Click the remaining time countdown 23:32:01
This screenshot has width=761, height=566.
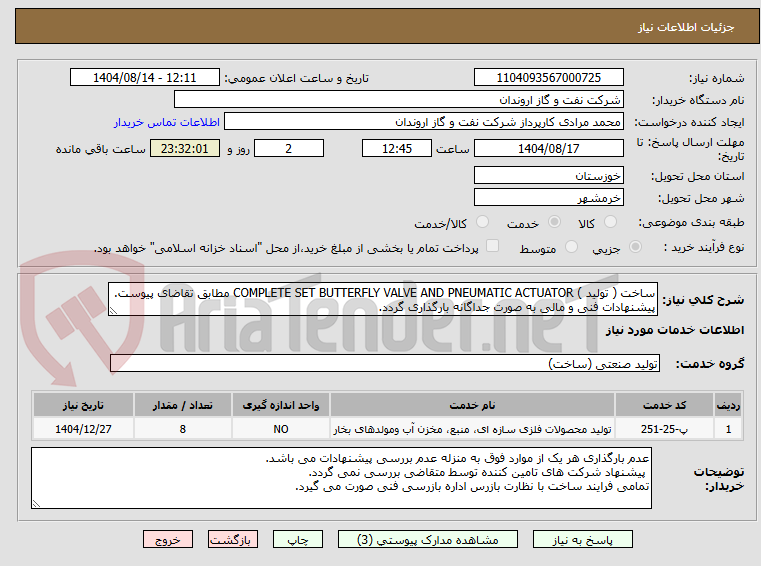(x=184, y=148)
